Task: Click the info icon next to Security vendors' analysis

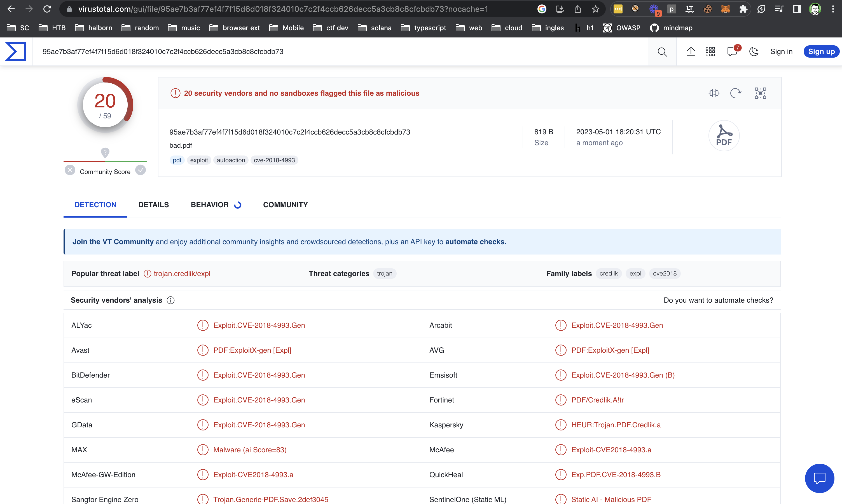Action: (170, 300)
